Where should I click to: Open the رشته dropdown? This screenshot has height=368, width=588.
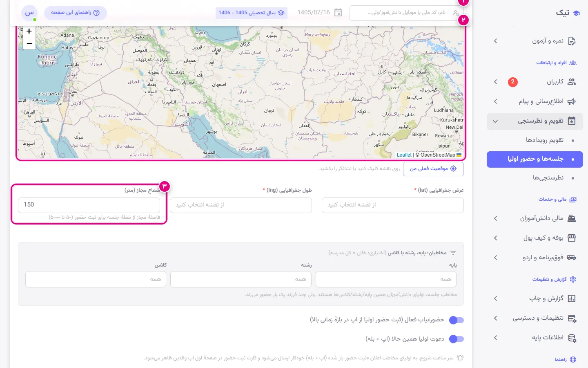pos(241,279)
